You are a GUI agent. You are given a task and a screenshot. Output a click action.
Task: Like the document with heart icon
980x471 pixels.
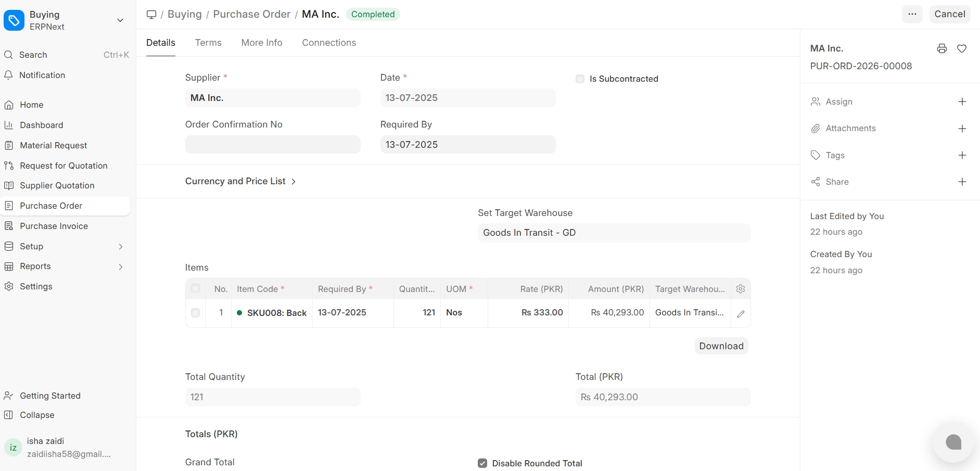coord(962,48)
